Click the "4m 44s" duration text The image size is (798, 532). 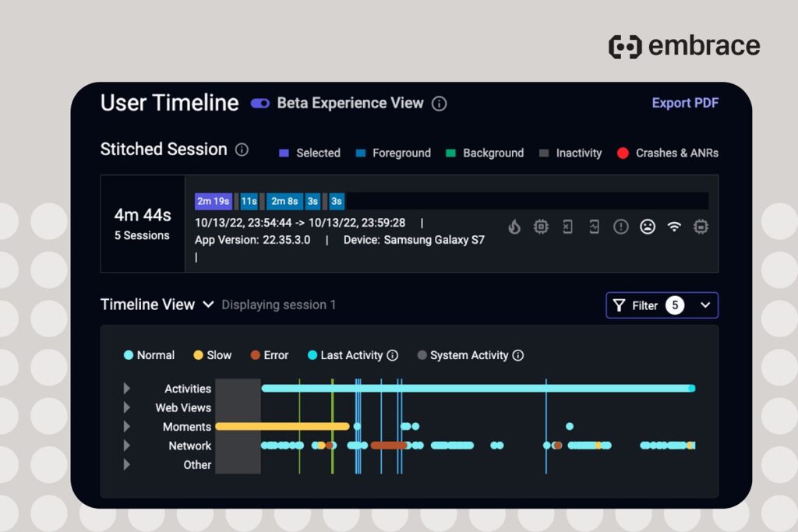click(x=143, y=215)
